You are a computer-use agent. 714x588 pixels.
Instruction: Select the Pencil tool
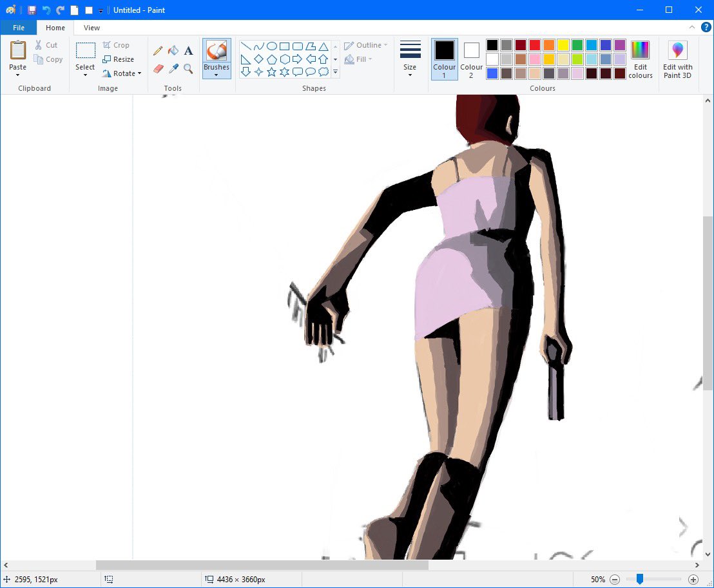click(x=158, y=50)
